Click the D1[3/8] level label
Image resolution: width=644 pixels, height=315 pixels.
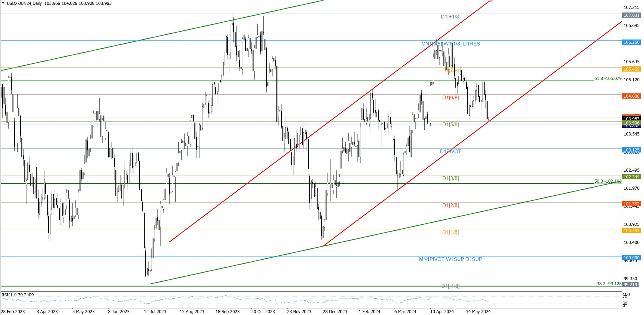(450, 178)
